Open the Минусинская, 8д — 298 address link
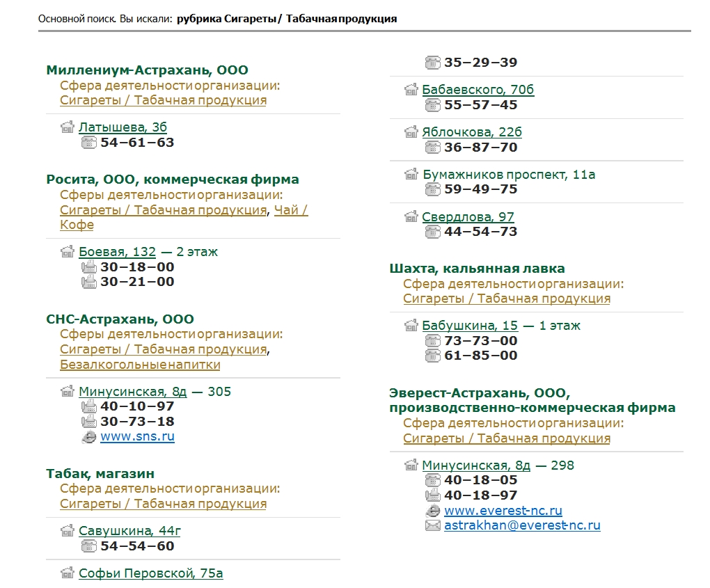Screen dimensions: 710x588 [x=476, y=466]
